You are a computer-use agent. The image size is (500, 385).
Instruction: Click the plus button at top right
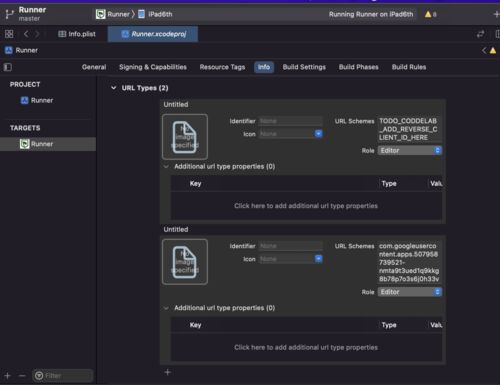[x=496, y=14]
